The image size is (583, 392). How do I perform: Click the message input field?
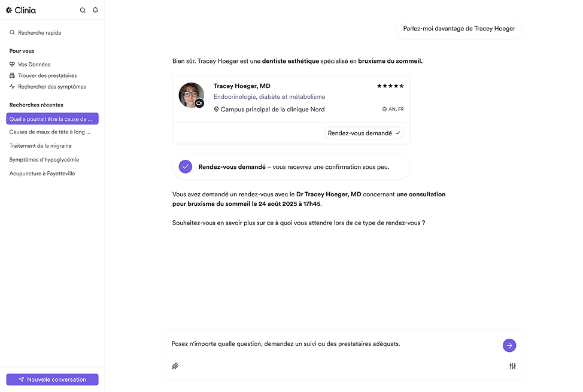tap(329, 344)
